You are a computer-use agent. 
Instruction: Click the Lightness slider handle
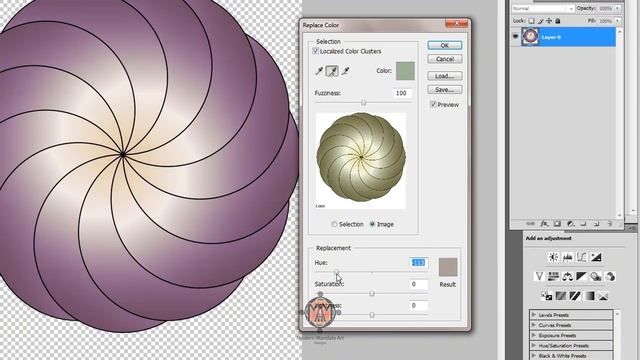372,315
